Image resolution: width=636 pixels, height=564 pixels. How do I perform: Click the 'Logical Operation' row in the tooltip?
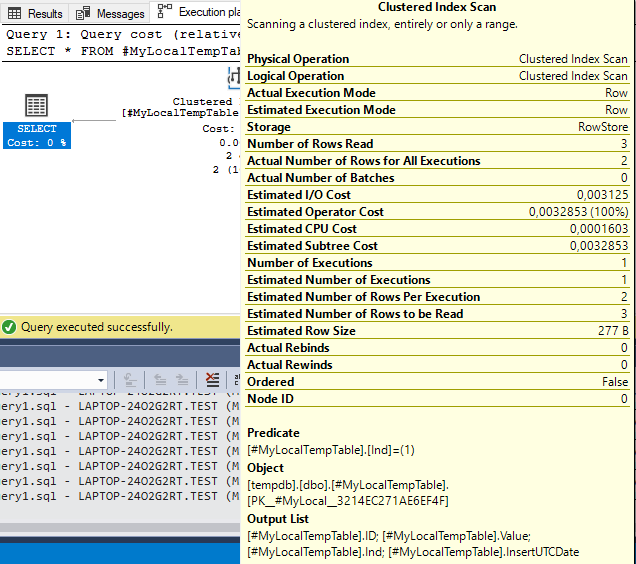[x=437, y=76]
